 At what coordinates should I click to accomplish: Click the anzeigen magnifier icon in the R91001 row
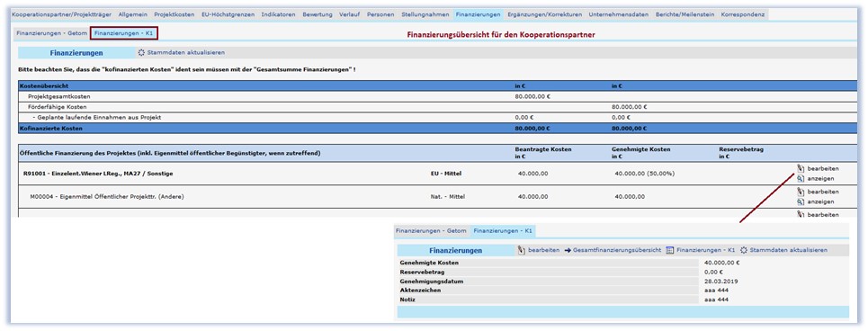coord(801,179)
